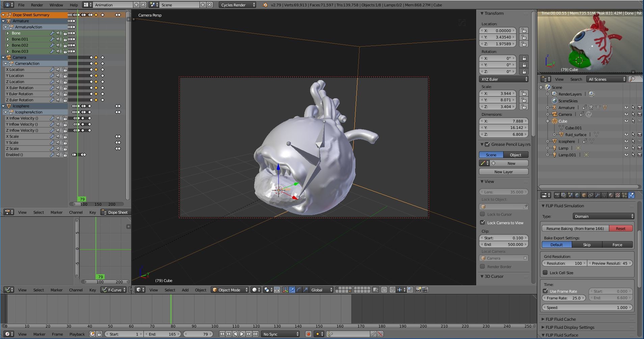Lock the X location padlock toggle
Screen dimensions: 644x339
pos(524,30)
